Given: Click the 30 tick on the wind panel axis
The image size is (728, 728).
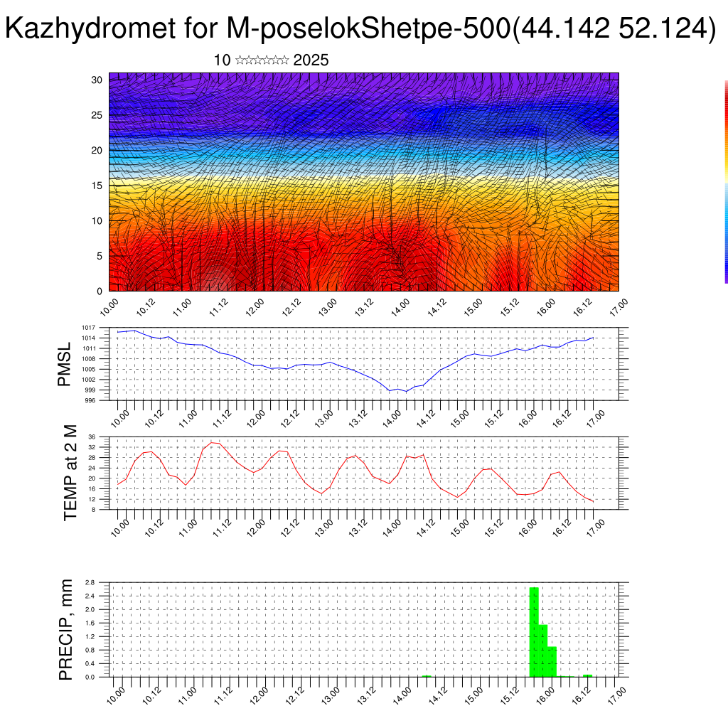Looking at the screenshot, I should [x=97, y=80].
